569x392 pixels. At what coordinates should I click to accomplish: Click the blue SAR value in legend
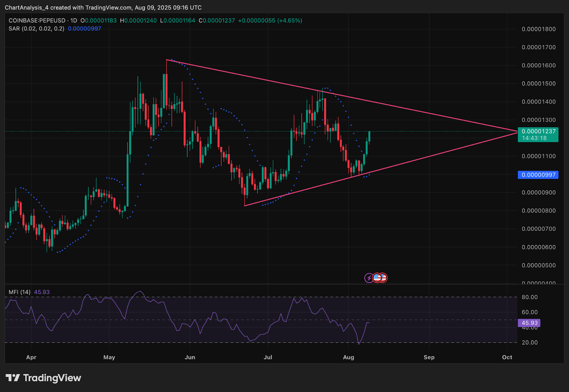[x=85, y=28]
